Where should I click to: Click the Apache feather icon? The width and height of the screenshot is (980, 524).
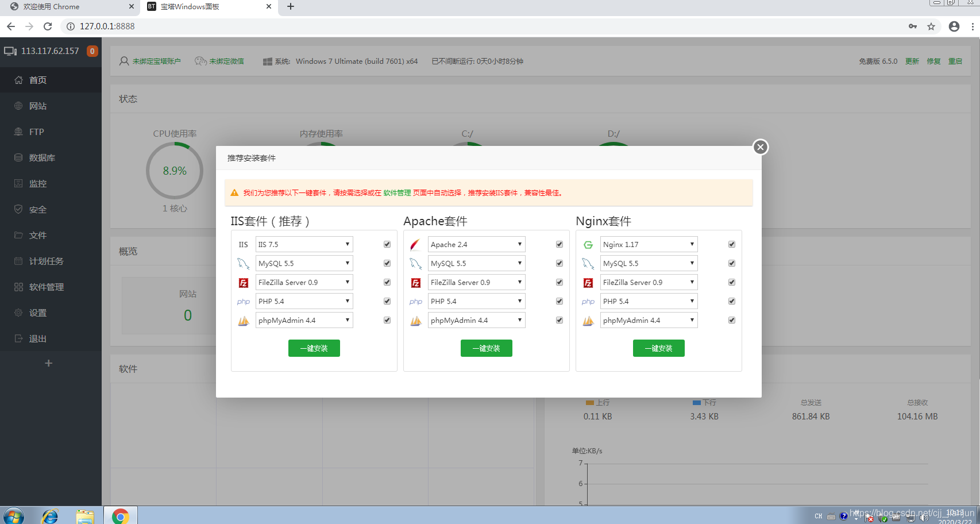415,245
